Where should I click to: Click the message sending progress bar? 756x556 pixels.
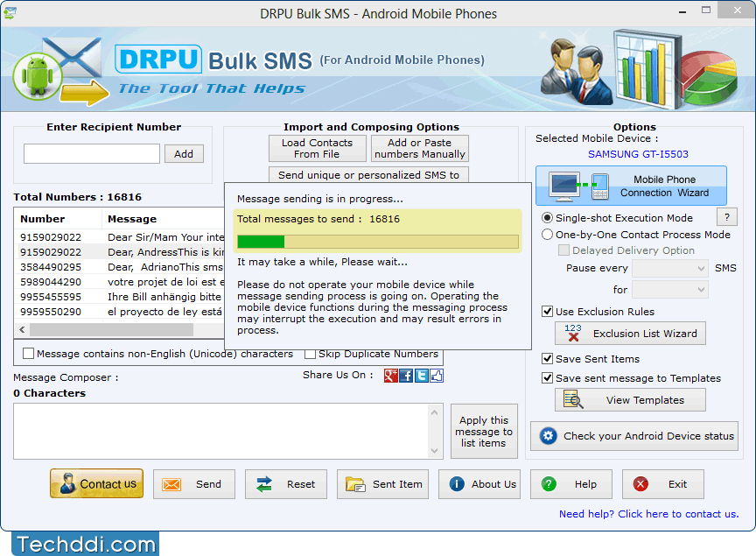pos(377,242)
